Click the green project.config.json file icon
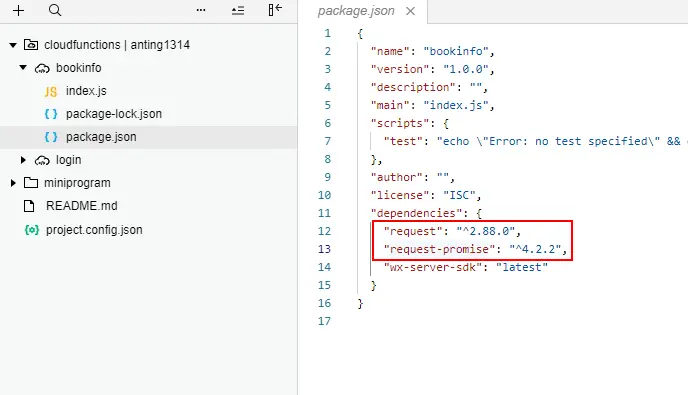This screenshot has height=395, width=688. click(x=32, y=230)
